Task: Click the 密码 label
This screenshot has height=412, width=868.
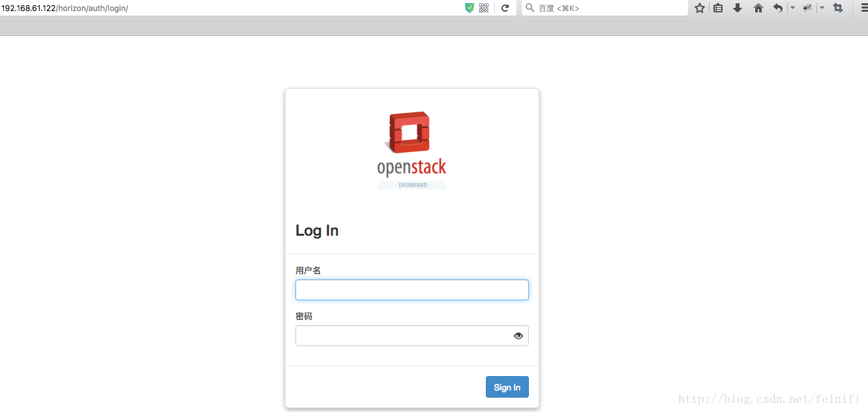Action: click(304, 316)
